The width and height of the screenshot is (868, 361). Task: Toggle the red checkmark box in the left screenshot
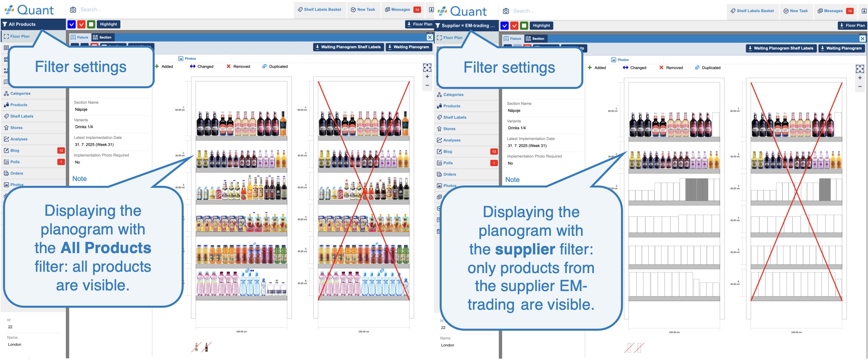point(81,24)
